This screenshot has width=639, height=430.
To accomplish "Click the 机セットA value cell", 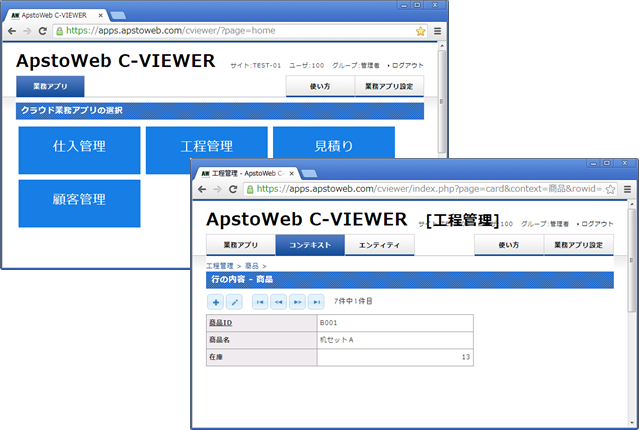I will (395, 340).
